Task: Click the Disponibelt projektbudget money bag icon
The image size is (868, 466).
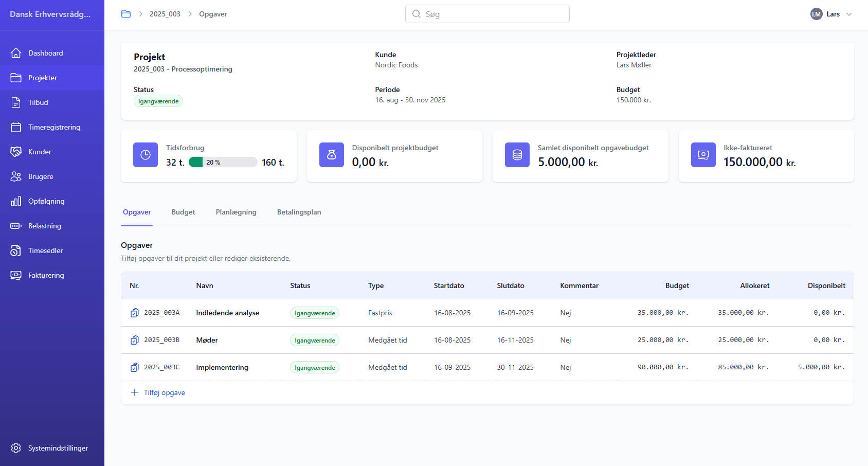Action: 332,155
